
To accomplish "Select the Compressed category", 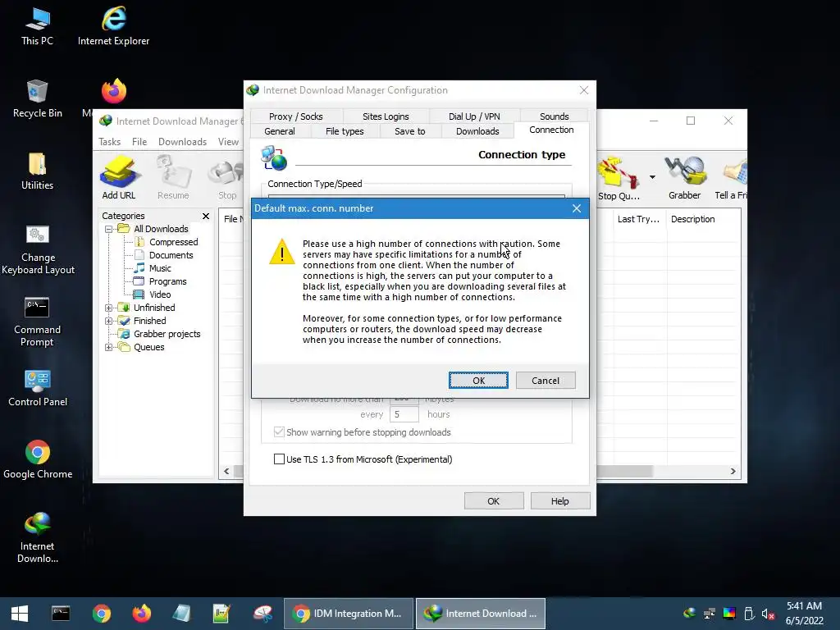I will pos(173,242).
